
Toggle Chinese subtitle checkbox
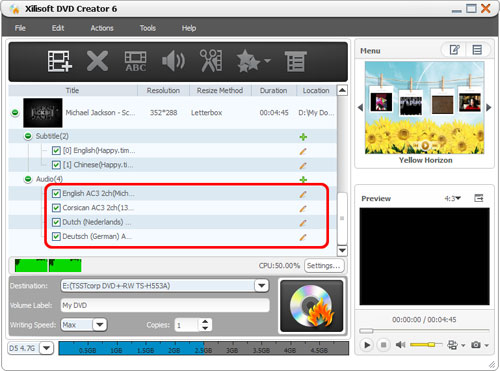click(56, 165)
